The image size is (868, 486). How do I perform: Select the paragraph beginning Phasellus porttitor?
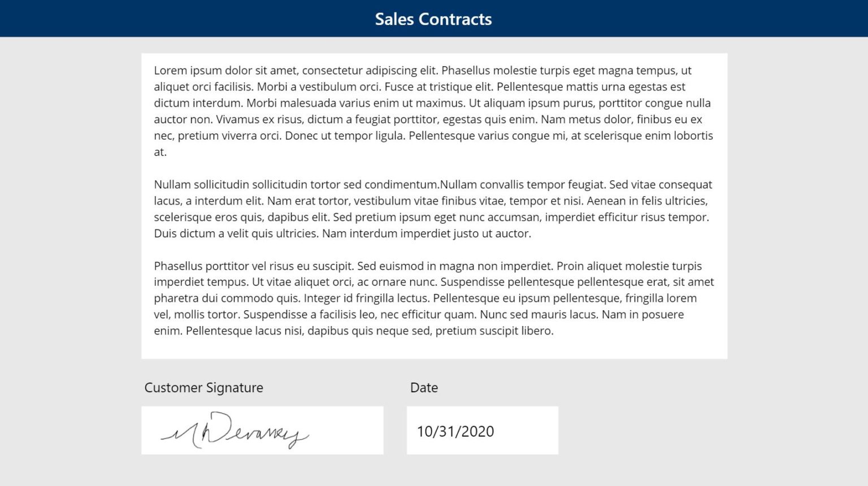434,298
